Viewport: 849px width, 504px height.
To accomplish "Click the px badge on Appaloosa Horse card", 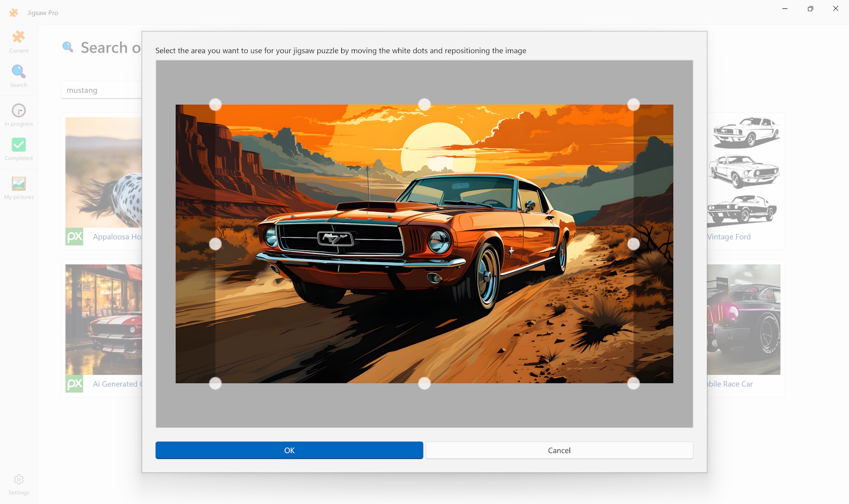I will [74, 237].
